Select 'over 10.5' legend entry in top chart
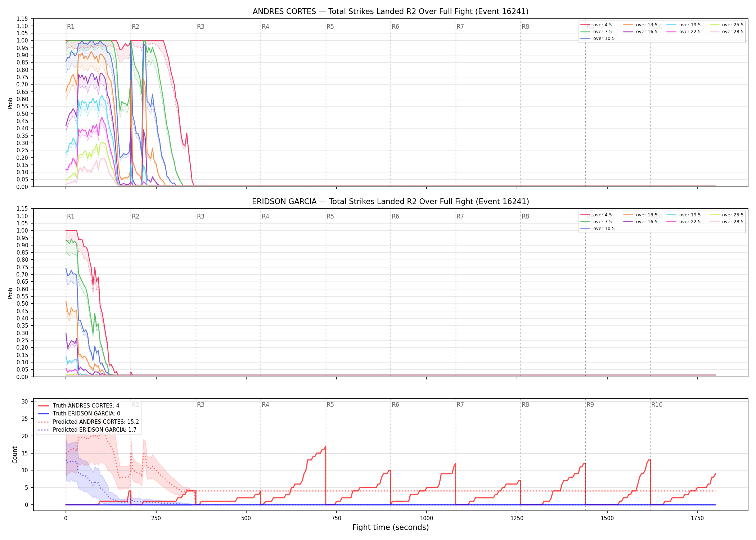The height and width of the screenshot is (540, 756). click(x=598, y=39)
